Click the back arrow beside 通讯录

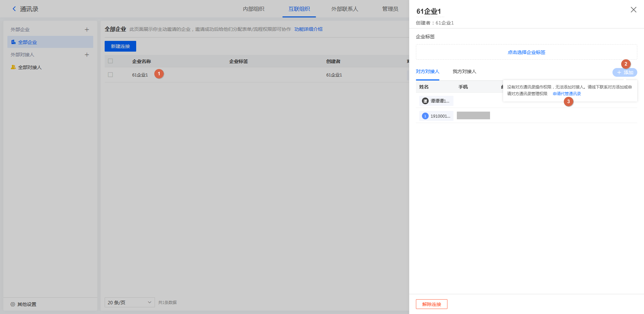pos(14,9)
